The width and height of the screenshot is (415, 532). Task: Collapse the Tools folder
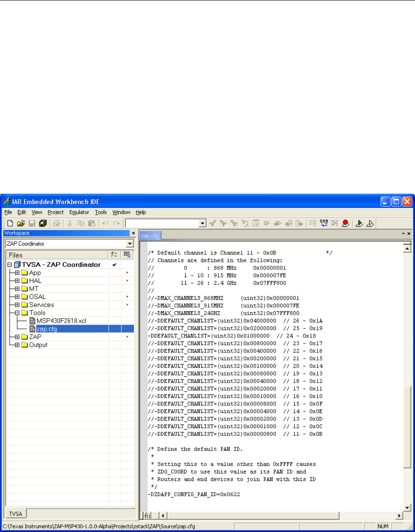pos(17,313)
